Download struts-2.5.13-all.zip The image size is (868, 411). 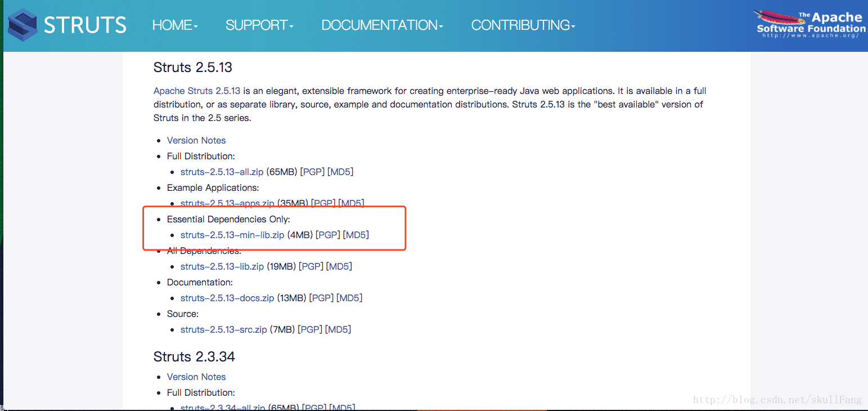click(x=222, y=172)
